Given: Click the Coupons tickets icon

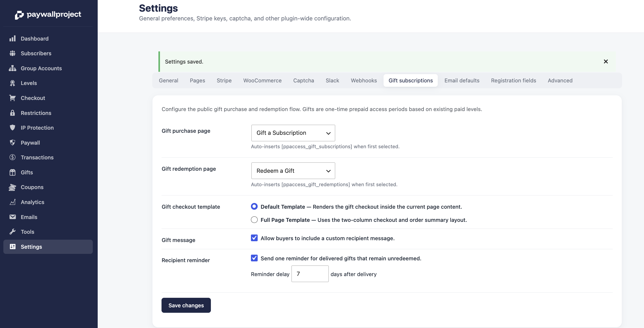Looking at the screenshot, I should (x=12, y=187).
